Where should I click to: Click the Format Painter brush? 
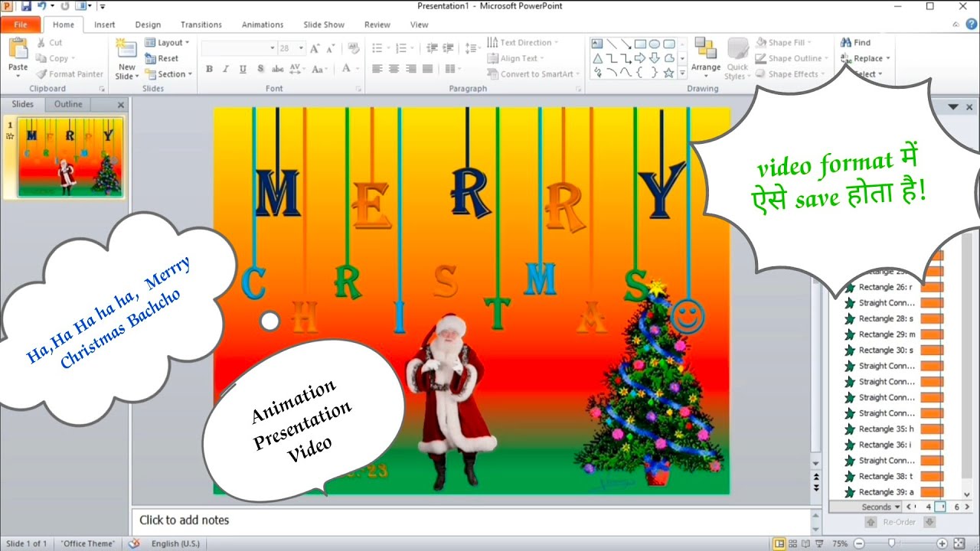[x=69, y=74]
